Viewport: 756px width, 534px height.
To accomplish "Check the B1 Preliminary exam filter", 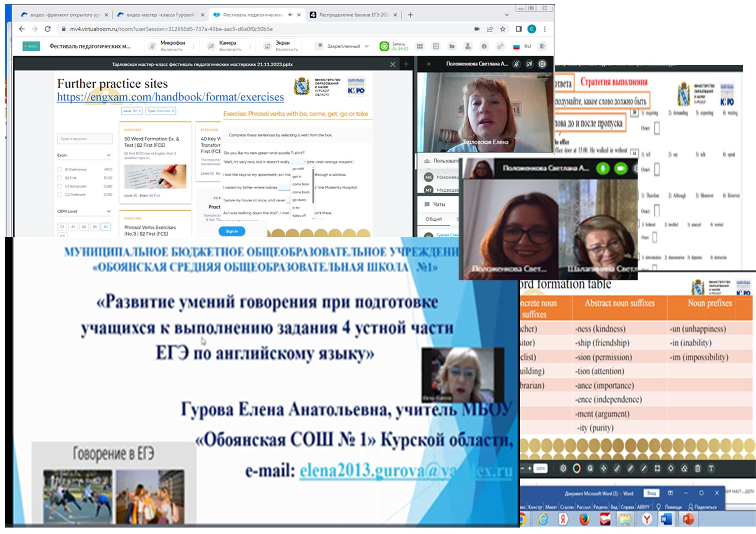I will click(60, 169).
